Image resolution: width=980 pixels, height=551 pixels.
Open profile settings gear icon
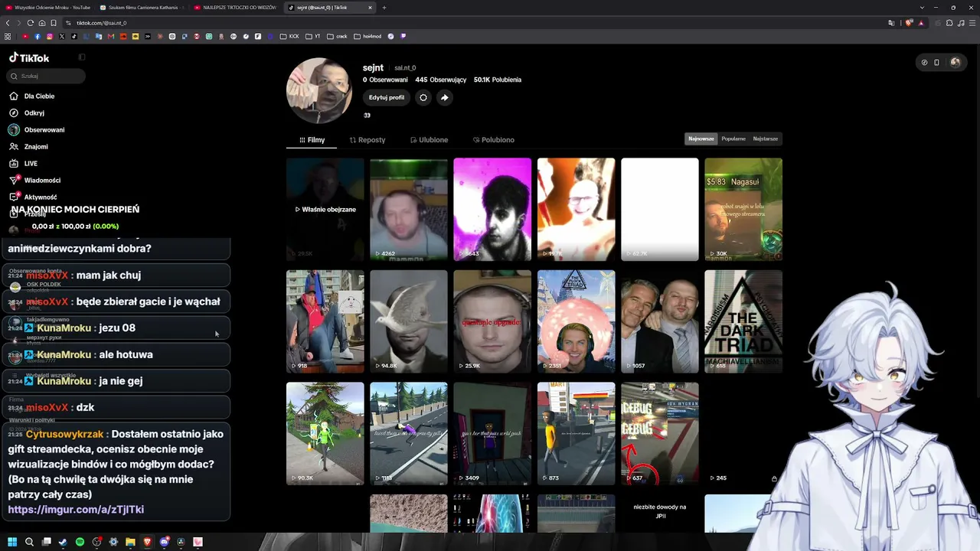[x=423, y=97]
